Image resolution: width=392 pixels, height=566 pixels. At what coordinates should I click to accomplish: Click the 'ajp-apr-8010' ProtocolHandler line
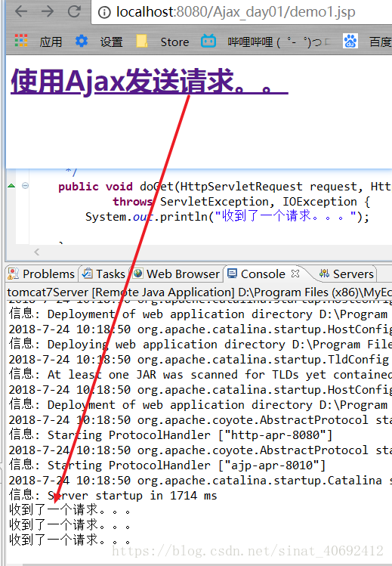[168, 465]
